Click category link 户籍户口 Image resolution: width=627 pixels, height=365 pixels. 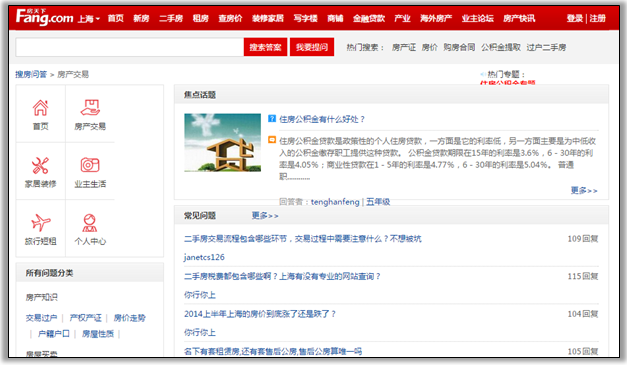pyautogui.click(x=54, y=333)
